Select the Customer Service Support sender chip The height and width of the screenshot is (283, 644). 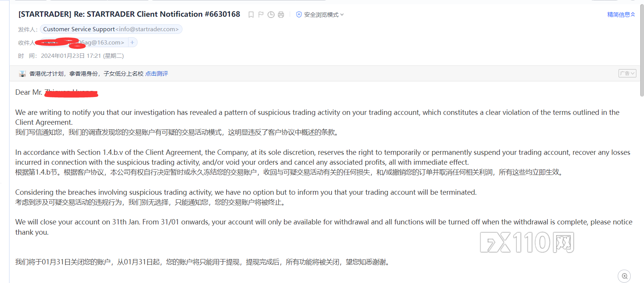(x=111, y=29)
